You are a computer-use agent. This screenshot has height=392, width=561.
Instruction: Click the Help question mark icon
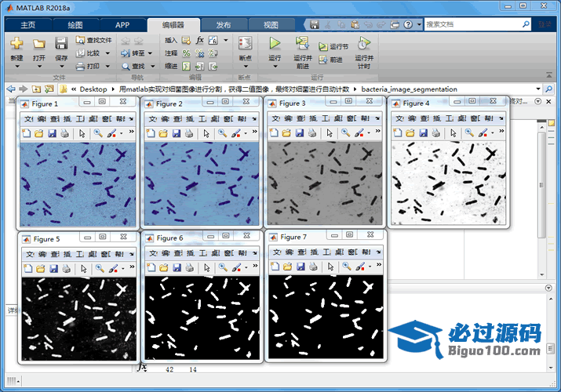[408, 24]
